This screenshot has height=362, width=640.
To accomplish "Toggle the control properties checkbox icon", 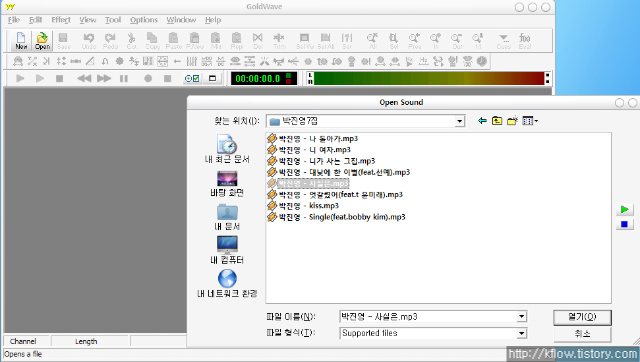I will [x=192, y=78].
